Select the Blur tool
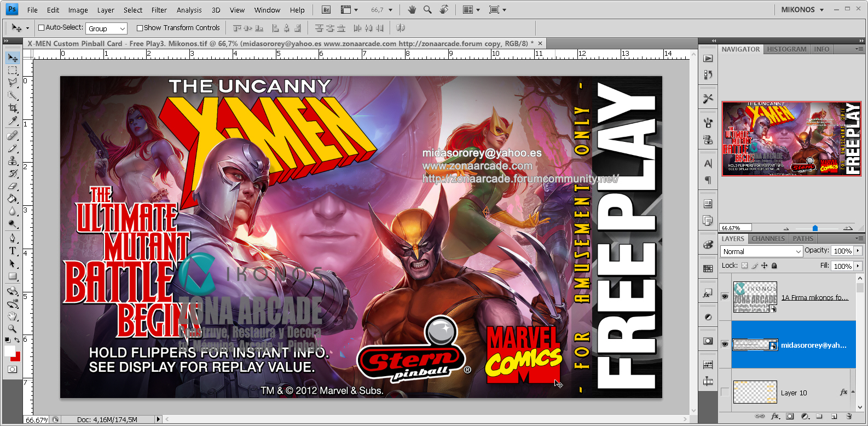The height and width of the screenshot is (426, 868). (13, 211)
